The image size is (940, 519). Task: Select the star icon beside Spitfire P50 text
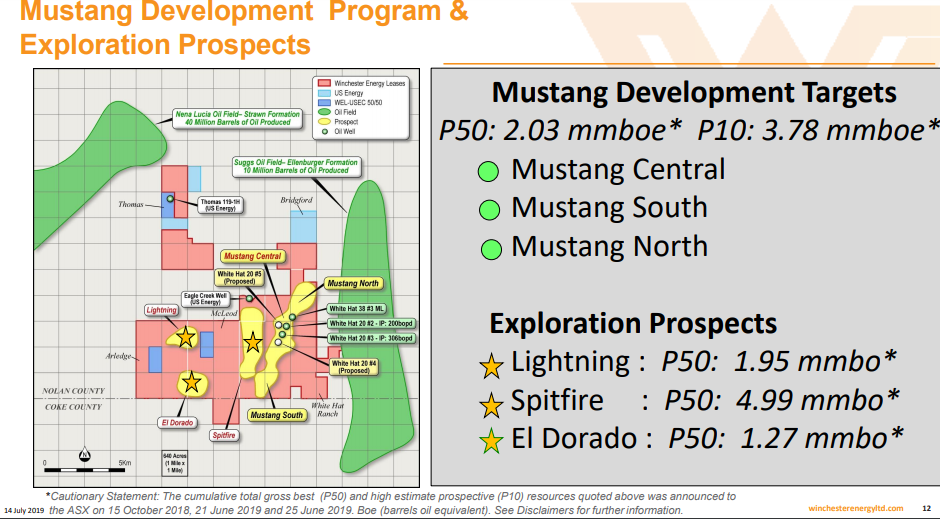pyautogui.click(x=491, y=405)
